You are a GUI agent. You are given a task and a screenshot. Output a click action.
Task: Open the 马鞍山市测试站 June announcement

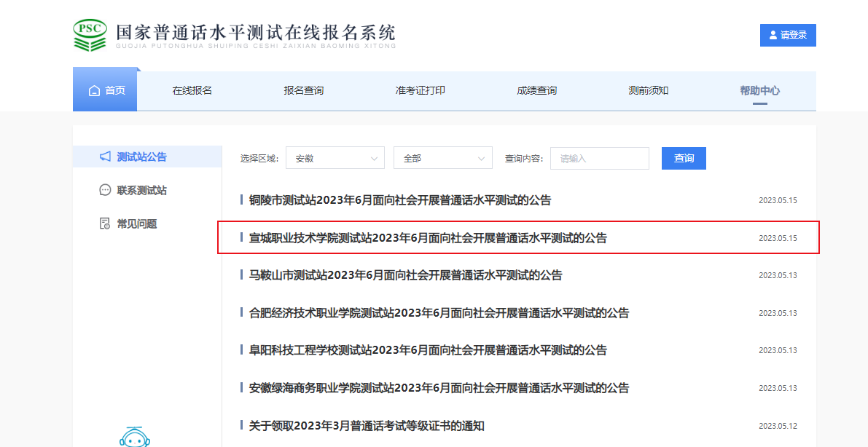pyautogui.click(x=405, y=275)
